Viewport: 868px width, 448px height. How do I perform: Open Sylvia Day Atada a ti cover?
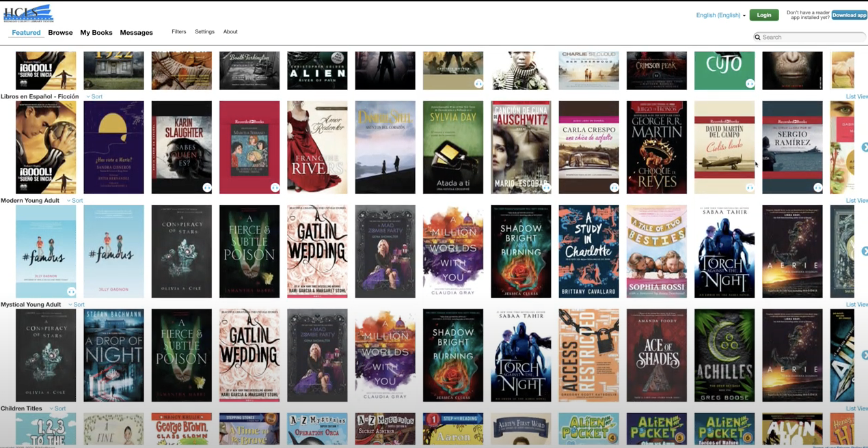[x=453, y=148]
